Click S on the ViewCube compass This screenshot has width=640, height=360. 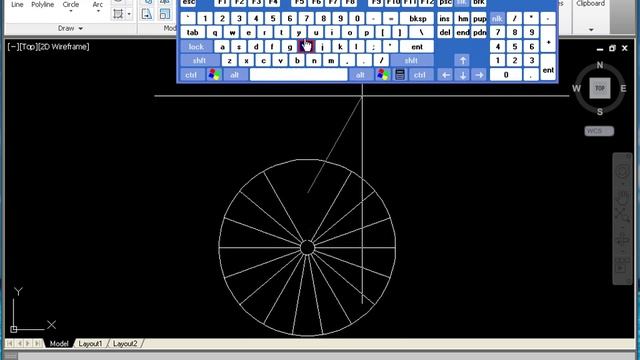[600, 112]
